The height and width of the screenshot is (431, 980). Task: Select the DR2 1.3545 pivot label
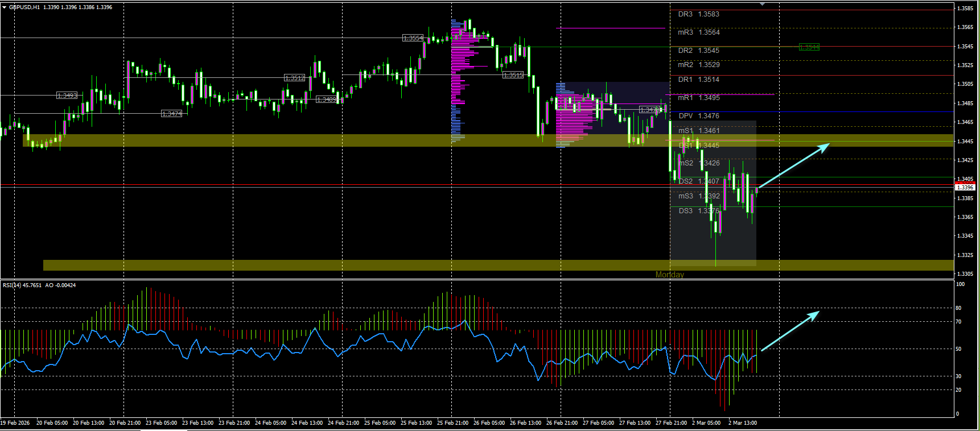pos(699,51)
